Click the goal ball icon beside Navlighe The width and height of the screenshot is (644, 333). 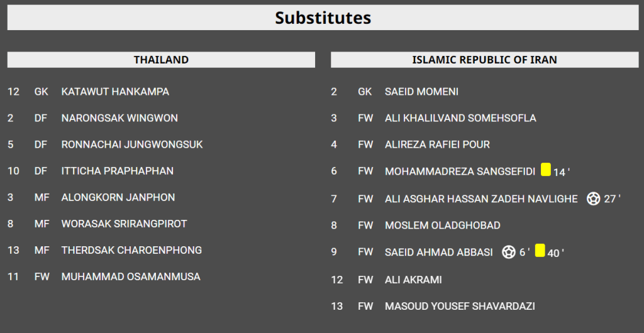[592, 199]
